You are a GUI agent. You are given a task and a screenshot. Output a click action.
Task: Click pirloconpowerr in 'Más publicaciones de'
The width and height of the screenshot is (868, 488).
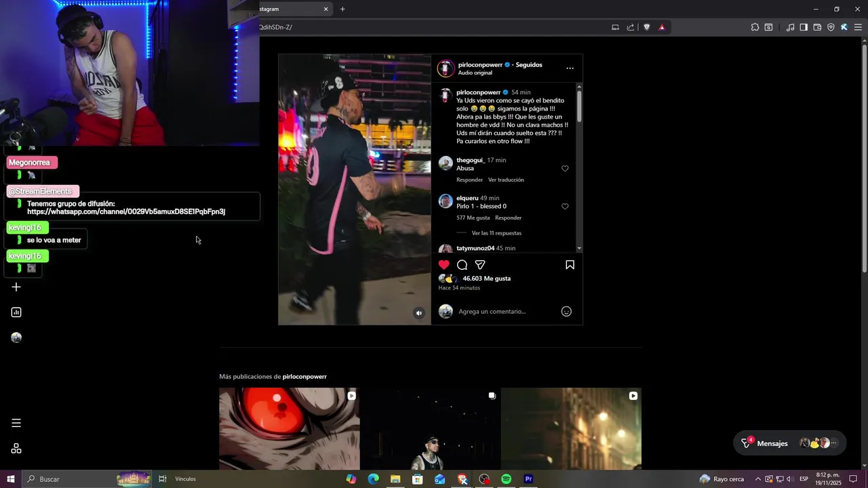pos(304,376)
